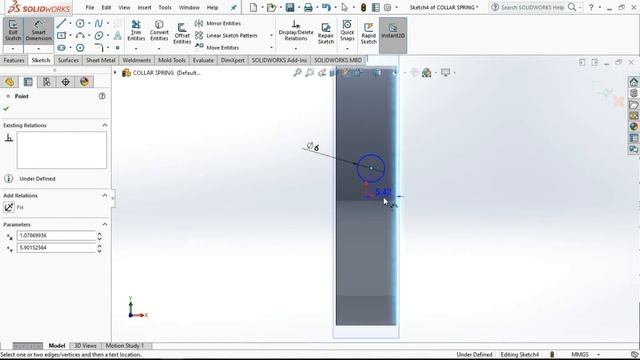Click the Y coordinate field 5.90152564
Viewport: 640px width, 360px height.
56,248
